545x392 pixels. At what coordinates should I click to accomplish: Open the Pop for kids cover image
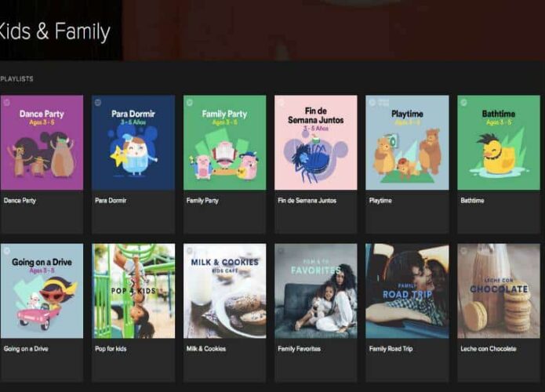[x=133, y=291]
